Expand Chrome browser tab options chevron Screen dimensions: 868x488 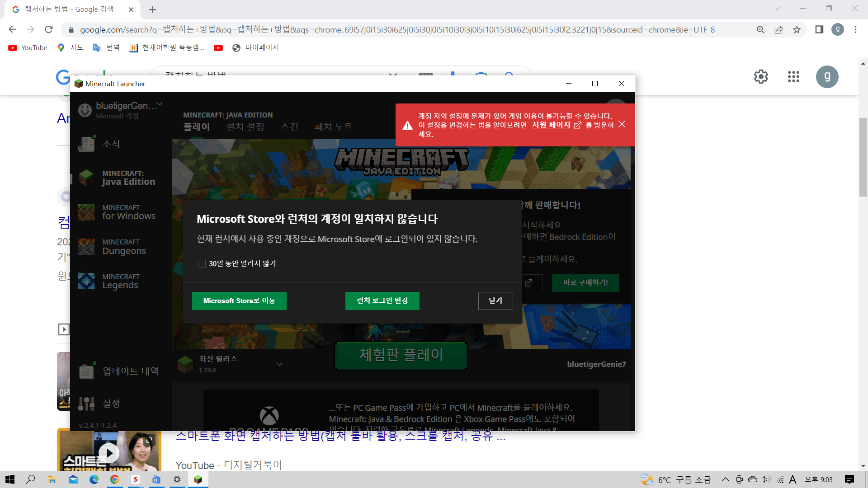(x=777, y=8)
